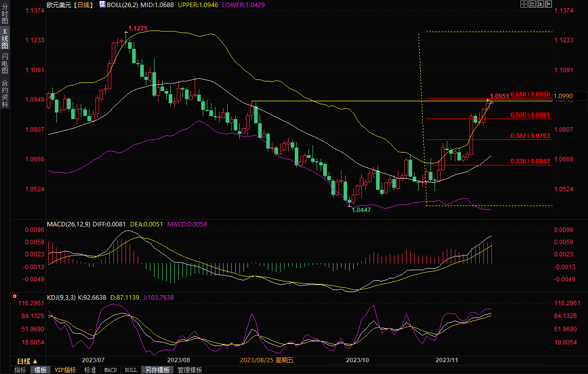Click the play-axis icon in top toolbar

click(540, 4)
